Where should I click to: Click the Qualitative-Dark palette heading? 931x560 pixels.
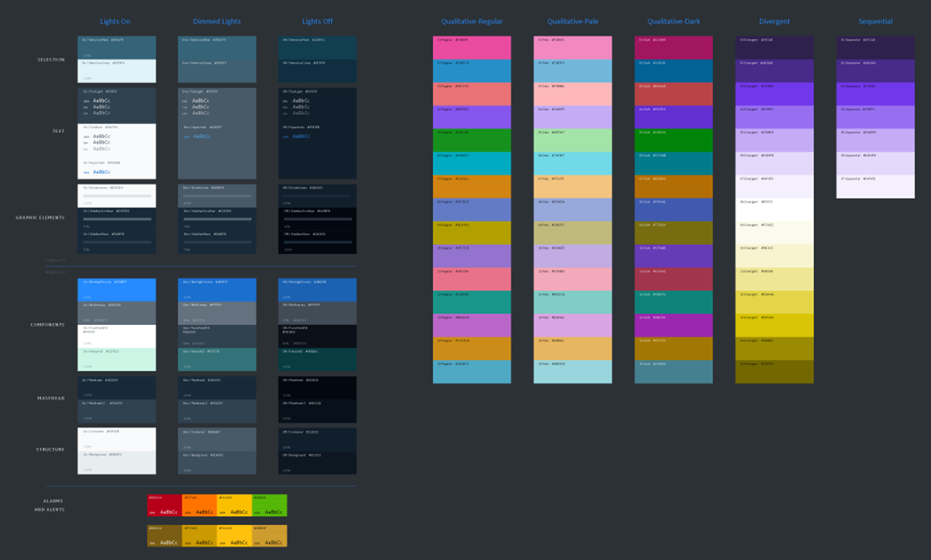click(673, 22)
